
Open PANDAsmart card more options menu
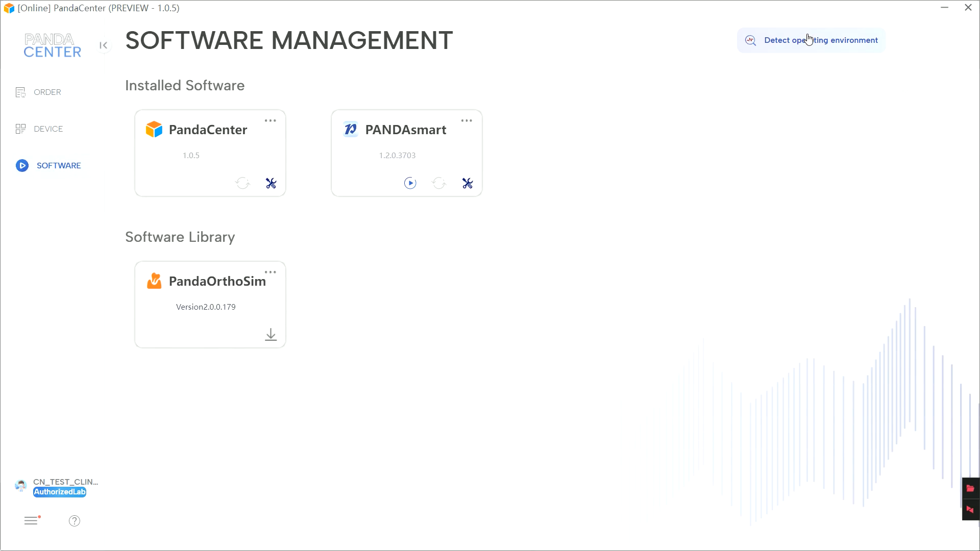(x=467, y=121)
